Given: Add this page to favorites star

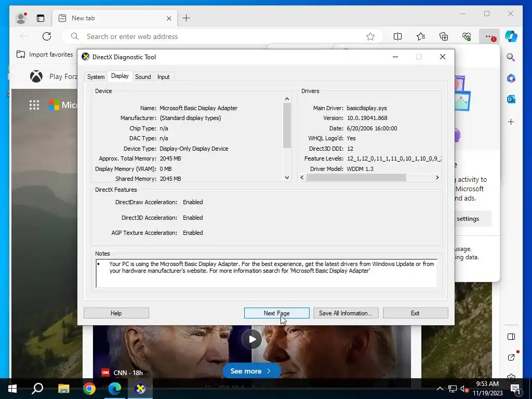Looking at the screenshot, I should (370, 36).
